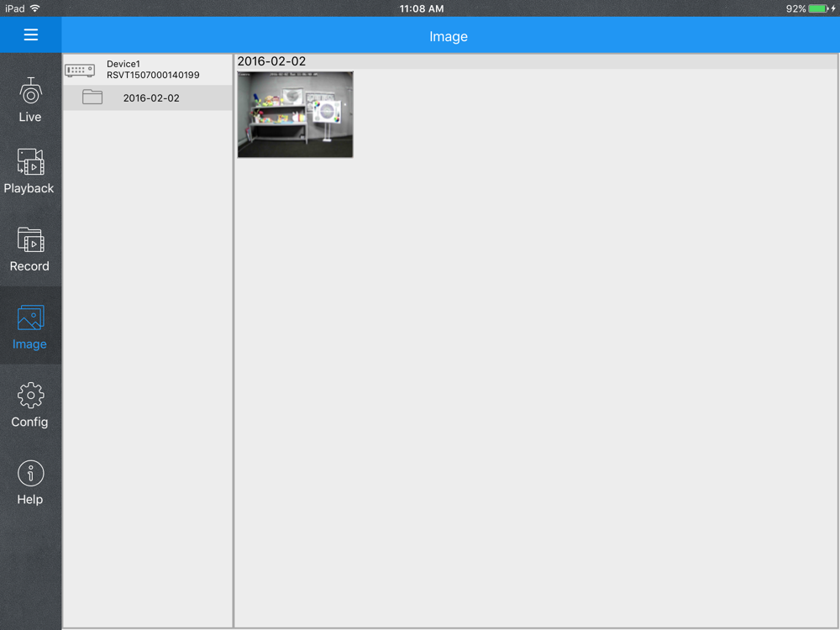Click the 2016-02-02 date header
The width and height of the screenshot is (840, 630).
271,61
